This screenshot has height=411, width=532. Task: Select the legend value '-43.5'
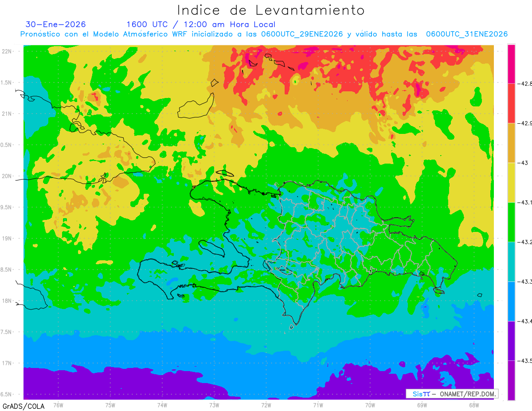(x=526, y=361)
